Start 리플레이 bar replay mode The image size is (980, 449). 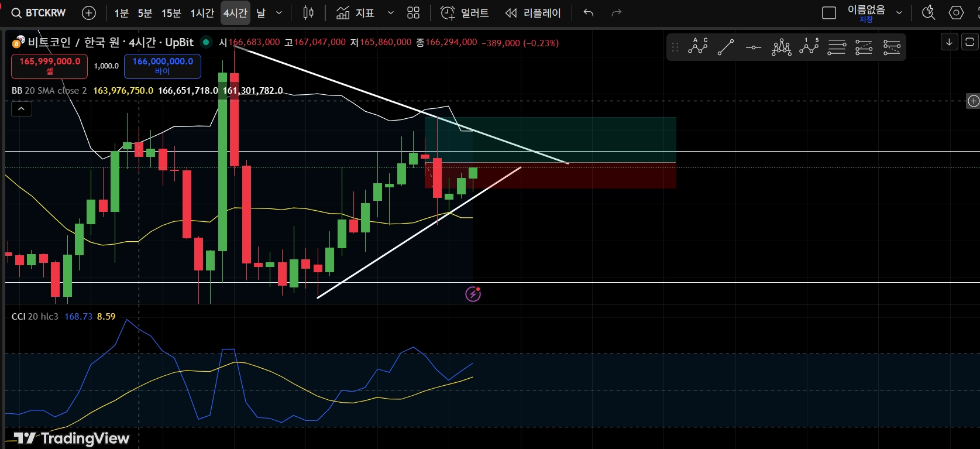(x=533, y=13)
